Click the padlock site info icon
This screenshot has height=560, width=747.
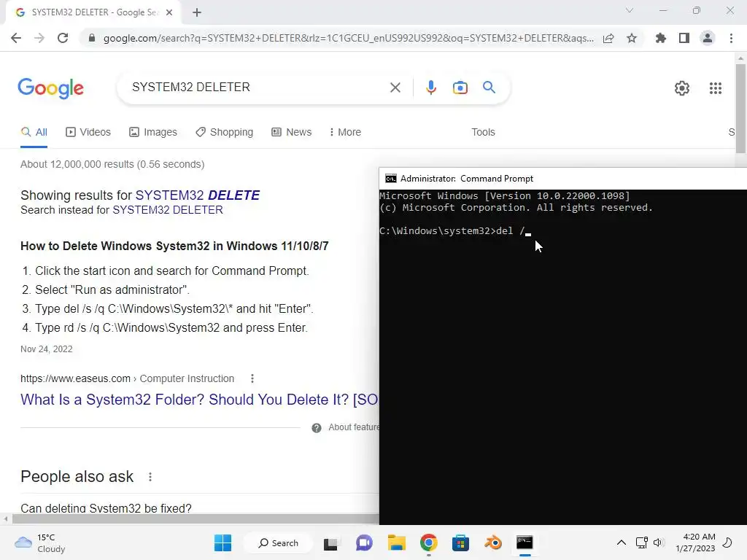point(92,38)
